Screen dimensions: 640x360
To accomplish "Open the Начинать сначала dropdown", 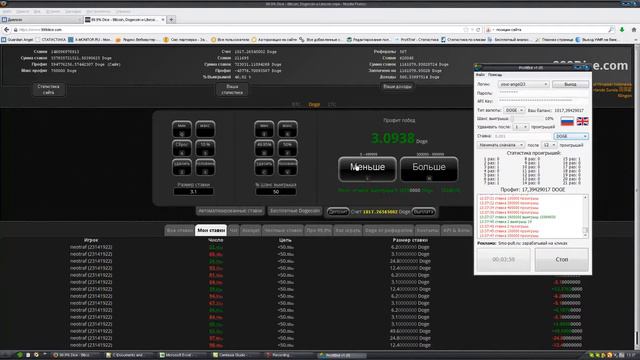I will pyautogui.click(x=501, y=145).
